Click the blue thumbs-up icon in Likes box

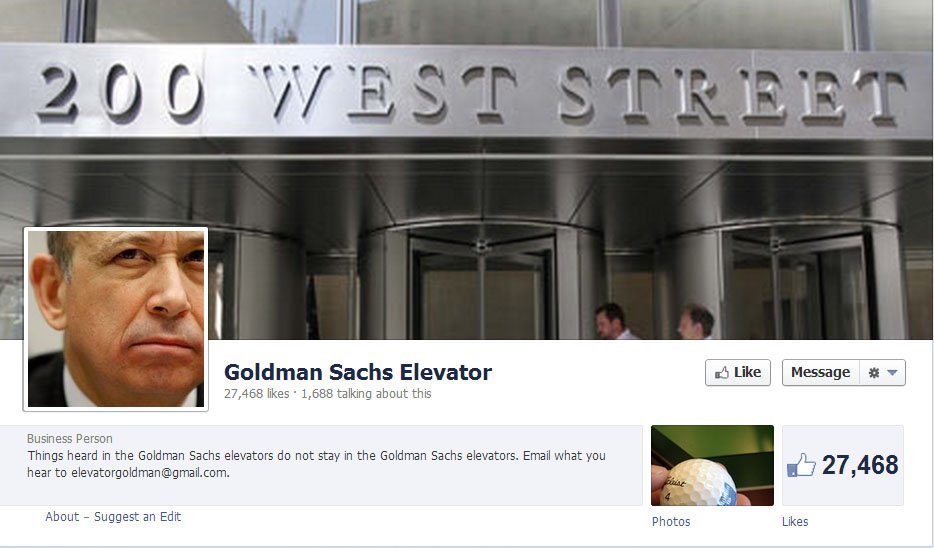click(801, 465)
